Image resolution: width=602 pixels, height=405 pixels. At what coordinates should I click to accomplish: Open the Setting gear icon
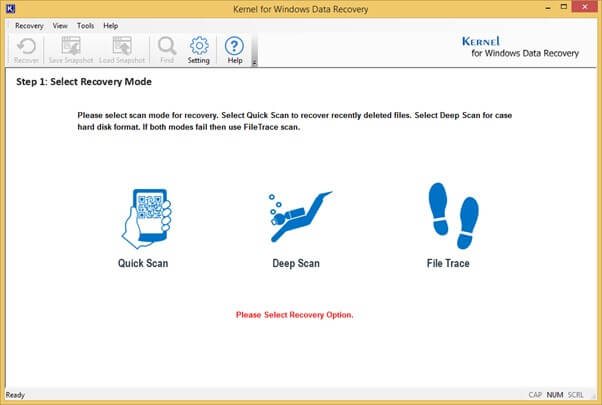(199, 46)
